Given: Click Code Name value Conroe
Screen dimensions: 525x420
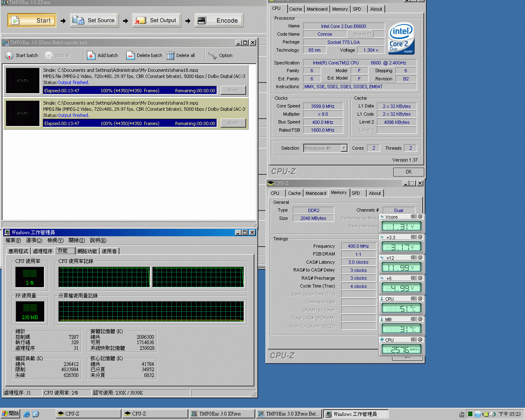Looking at the screenshot, I should tap(325, 34).
